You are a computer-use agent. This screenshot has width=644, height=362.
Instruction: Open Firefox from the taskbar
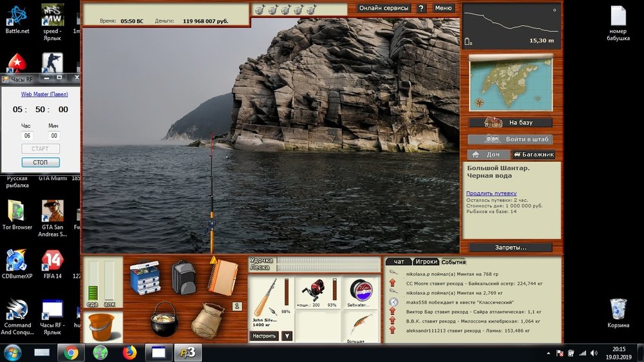(129, 352)
